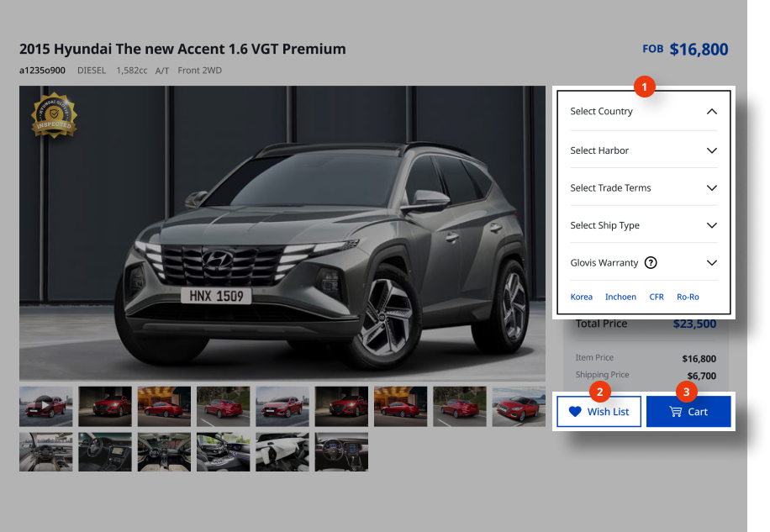This screenshot has width=770, height=532.
Task: Add the car to the Wish List
Action: coord(599,412)
